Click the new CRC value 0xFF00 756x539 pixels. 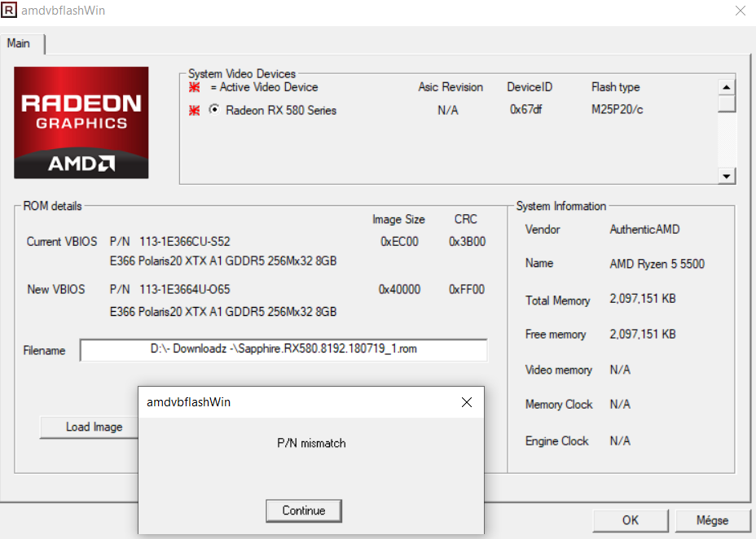467,289
